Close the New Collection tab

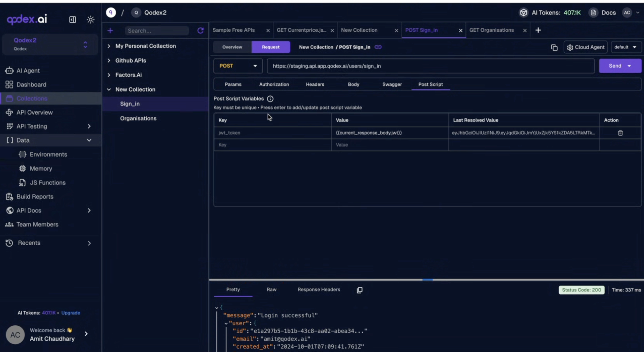click(x=396, y=30)
